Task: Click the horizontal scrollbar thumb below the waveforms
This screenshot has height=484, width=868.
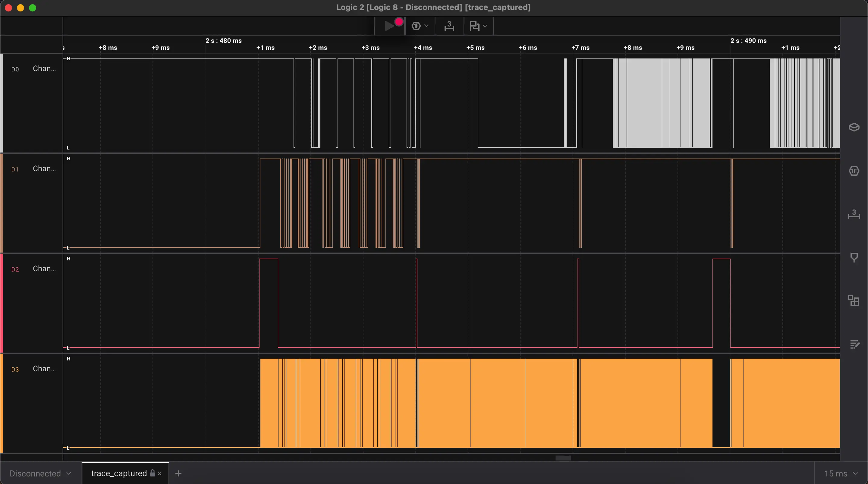Action: 563,458
